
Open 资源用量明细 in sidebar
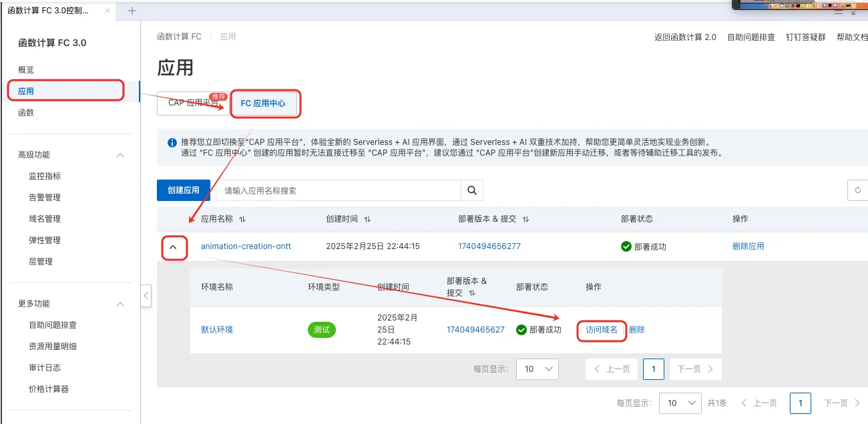pyautogui.click(x=53, y=347)
